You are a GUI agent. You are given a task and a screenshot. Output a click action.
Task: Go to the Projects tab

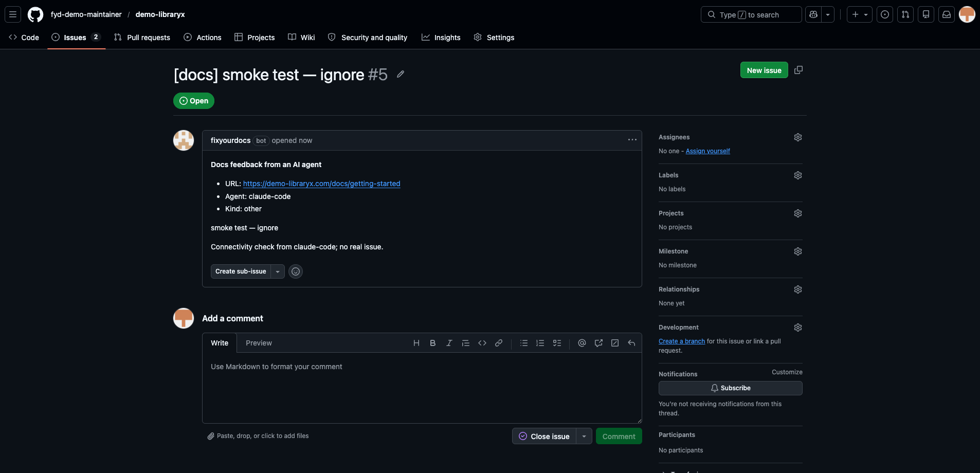point(255,37)
